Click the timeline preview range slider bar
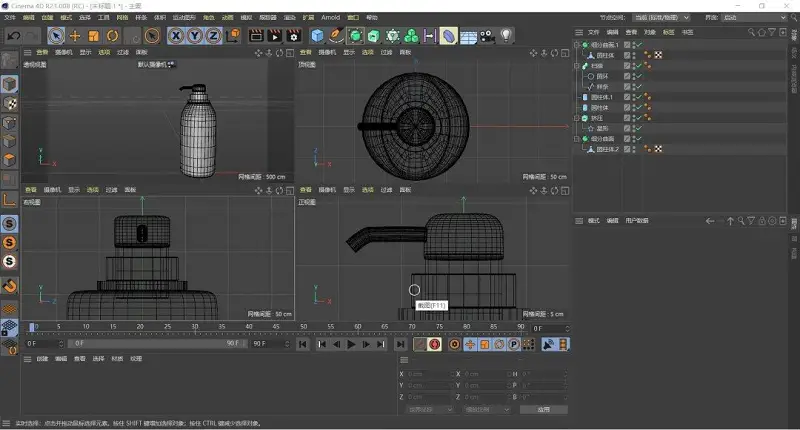The height and width of the screenshot is (430, 800). tap(158, 344)
